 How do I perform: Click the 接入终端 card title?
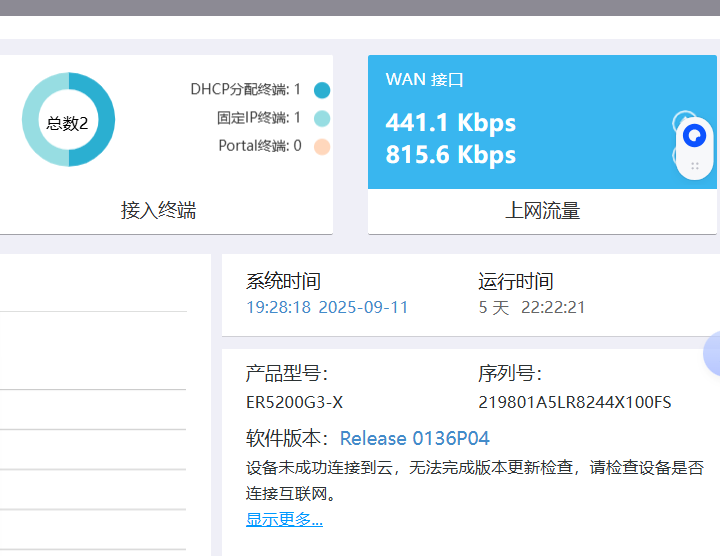(x=158, y=210)
